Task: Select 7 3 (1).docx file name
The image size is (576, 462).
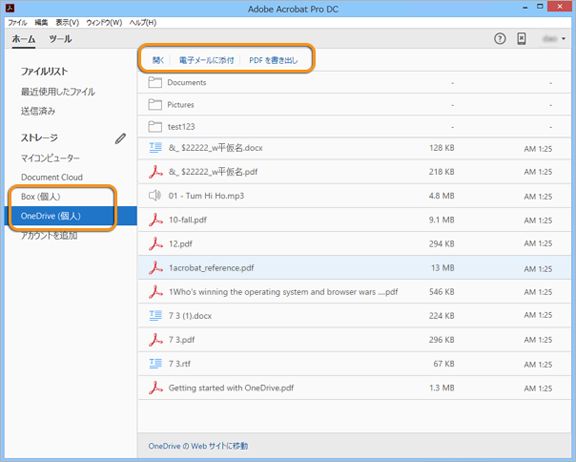Action: [x=190, y=316]
